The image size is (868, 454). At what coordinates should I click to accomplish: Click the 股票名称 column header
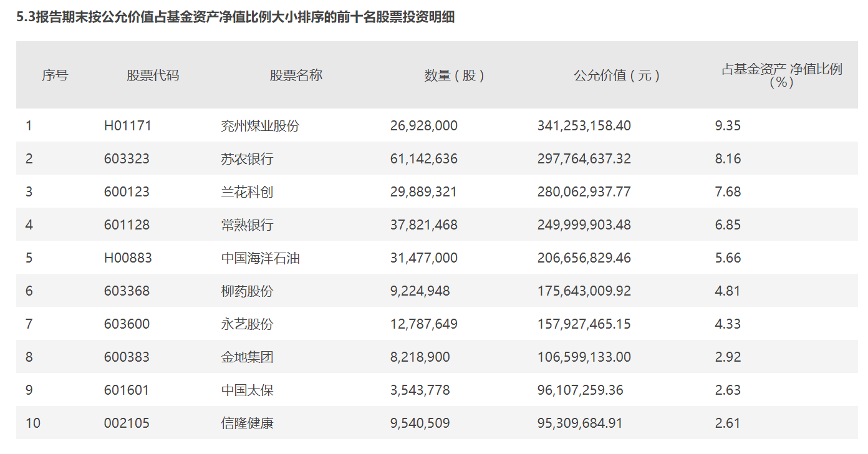[296, 75]
